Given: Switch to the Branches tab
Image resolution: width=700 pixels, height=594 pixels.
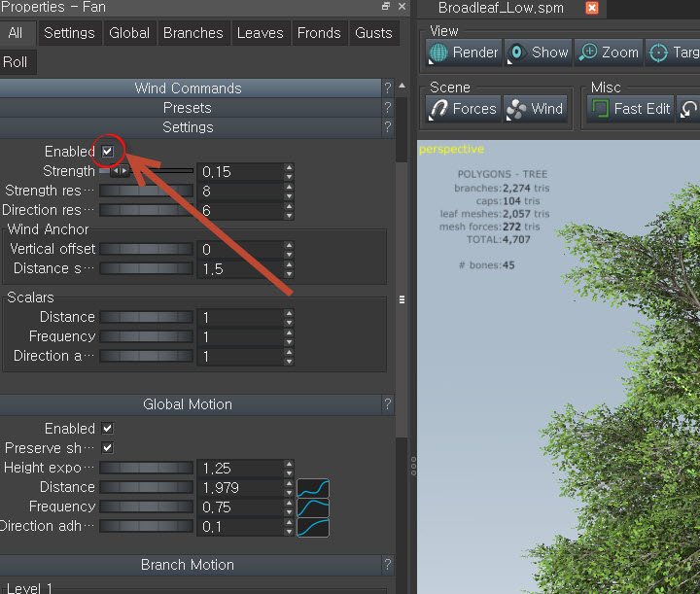Looking at the screenshot, I should [193, 33].
